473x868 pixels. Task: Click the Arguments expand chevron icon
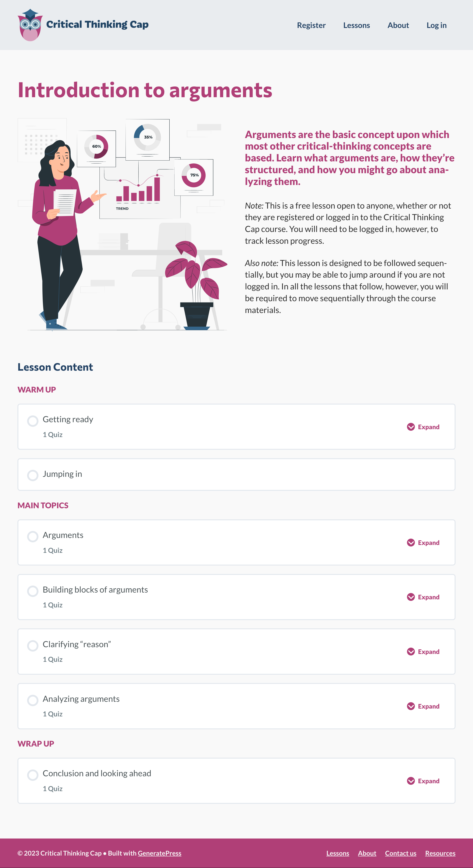tap(411, 543)
